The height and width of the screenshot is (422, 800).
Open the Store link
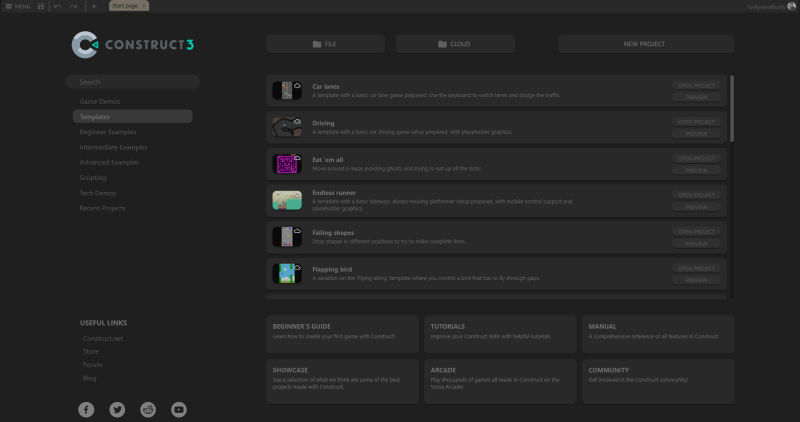point(91,352)
